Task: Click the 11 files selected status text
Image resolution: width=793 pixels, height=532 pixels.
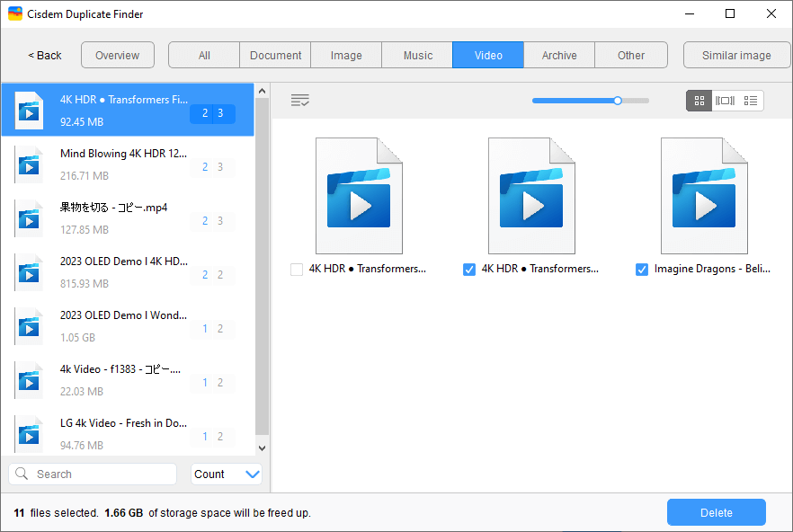Action: [56, 513]
